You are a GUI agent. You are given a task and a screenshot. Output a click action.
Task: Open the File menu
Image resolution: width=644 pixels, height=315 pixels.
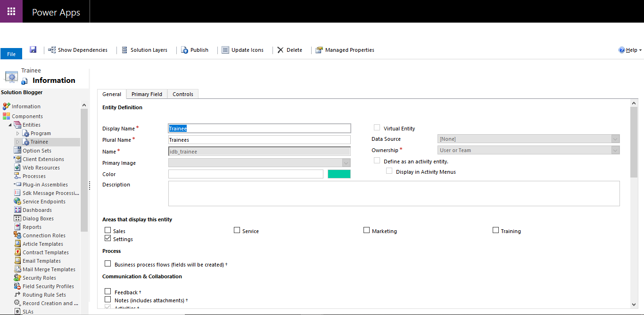pyautogui.click(x=11, y=54)
